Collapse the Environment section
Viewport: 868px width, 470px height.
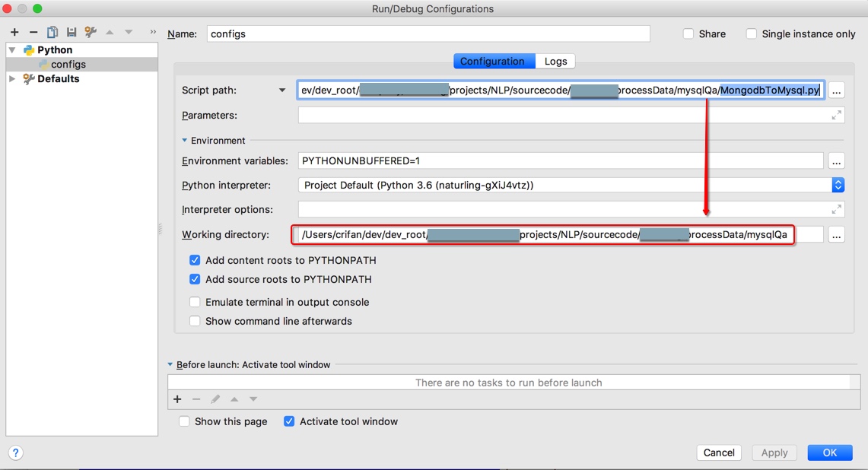pyautogui.click(x=184, y=141)
